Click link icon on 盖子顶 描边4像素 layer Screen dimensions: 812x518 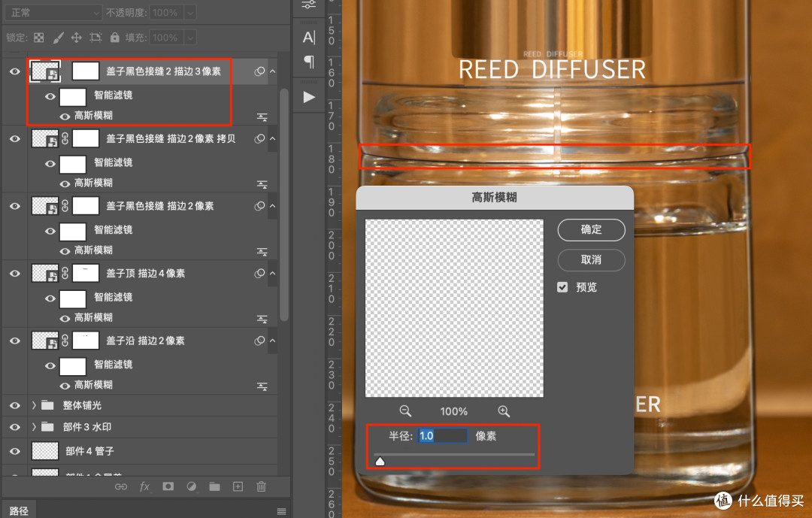65,273
